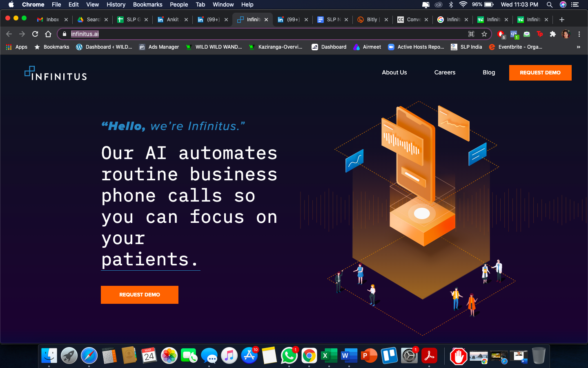
Task: Open the People menu
Action: [x=179, y=4]
